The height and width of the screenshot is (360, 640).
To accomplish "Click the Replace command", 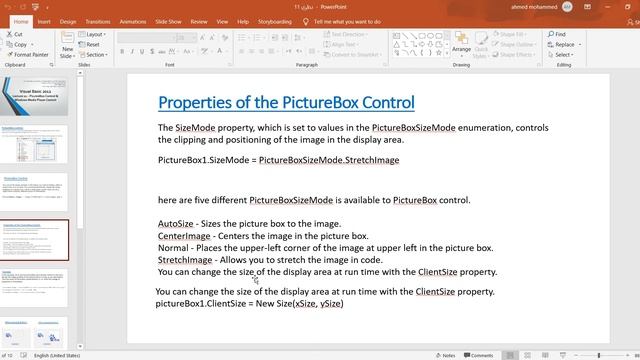I will click(x=564, y=44).
